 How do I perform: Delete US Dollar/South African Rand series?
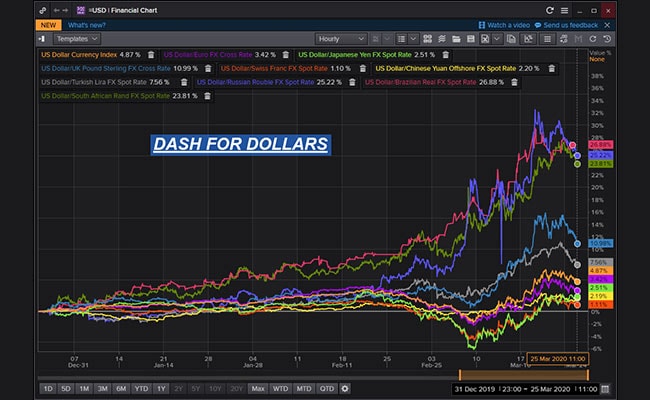208,96
